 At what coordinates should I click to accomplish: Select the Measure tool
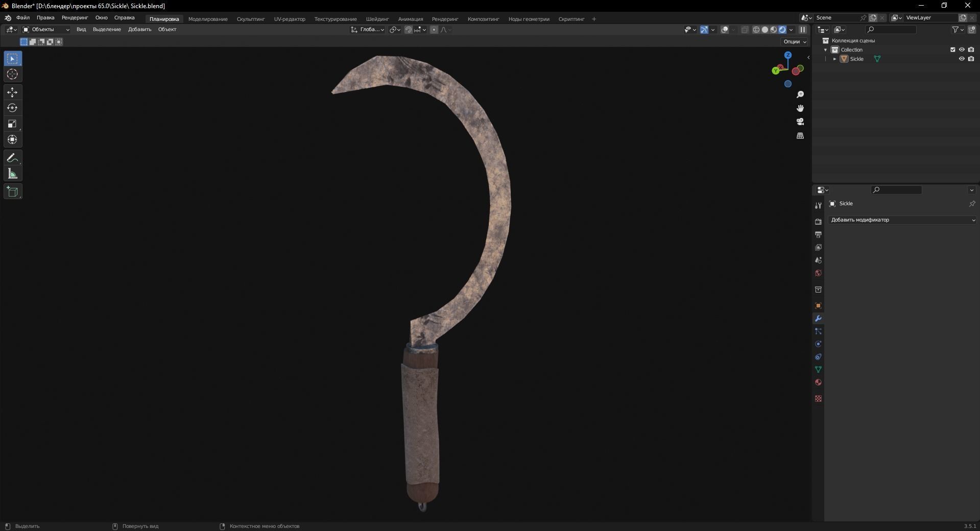point(12,174)
